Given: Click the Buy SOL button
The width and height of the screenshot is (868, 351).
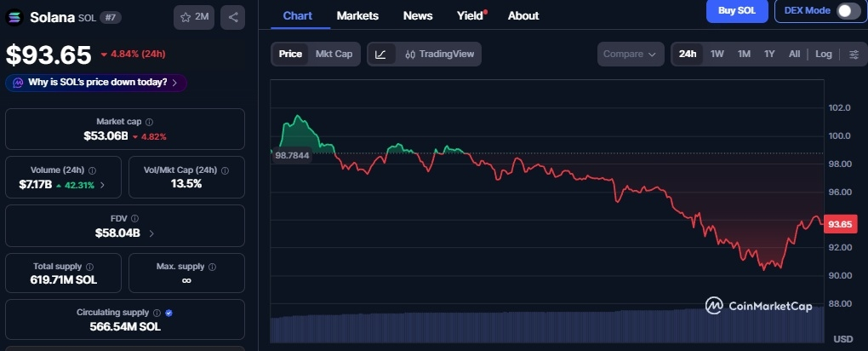Looking at the screenshot, I should click(x=737, y=10).
